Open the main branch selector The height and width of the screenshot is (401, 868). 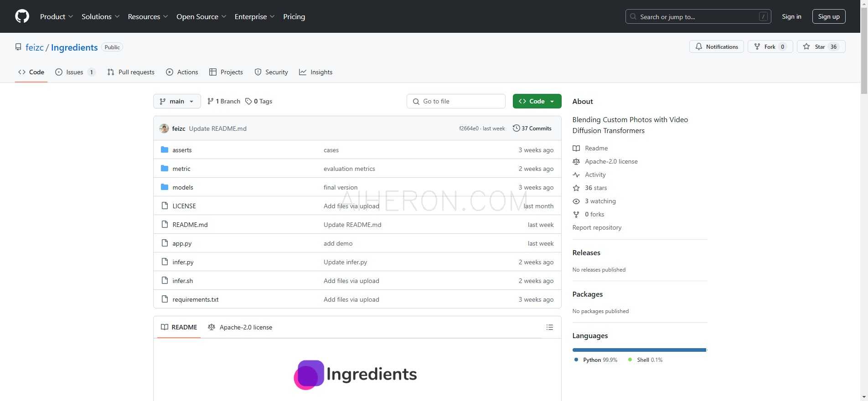coord(177,101)
